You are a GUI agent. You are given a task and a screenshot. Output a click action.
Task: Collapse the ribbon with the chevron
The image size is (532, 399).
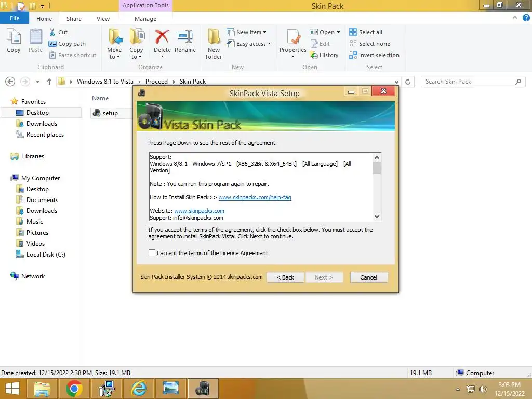coord(515,18)
